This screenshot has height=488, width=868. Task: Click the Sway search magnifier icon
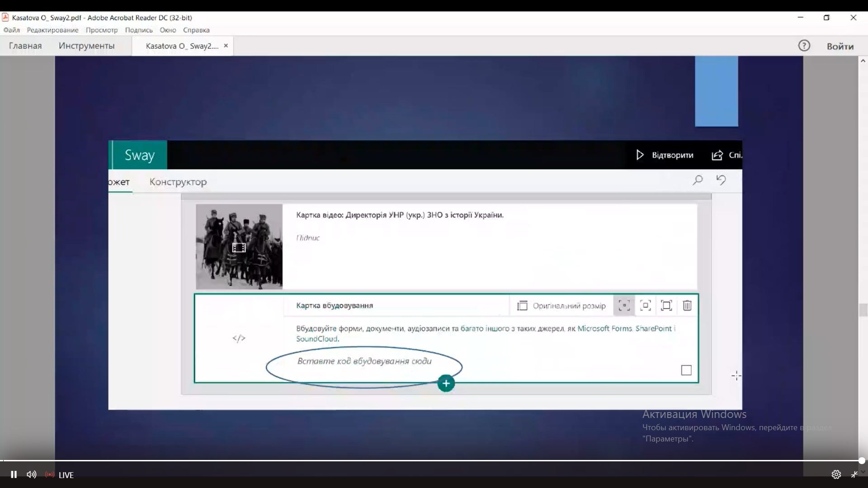[x=698, y=180]
